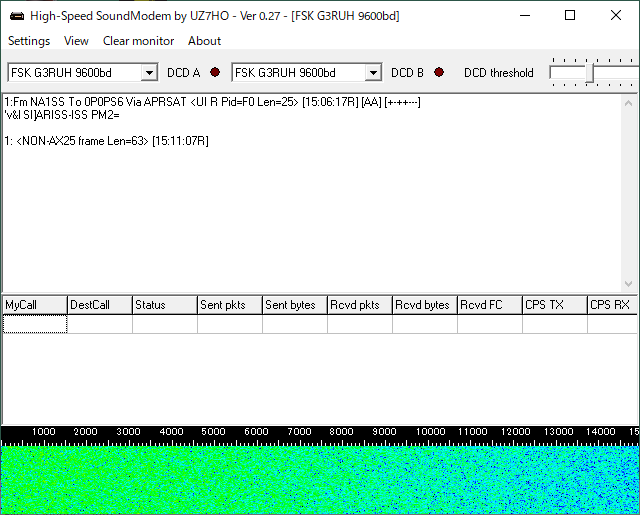Click the 5000 Hz mark on frequency scale
The width and height of the screenshot is (640, 519).
click(x=213, y=432)
